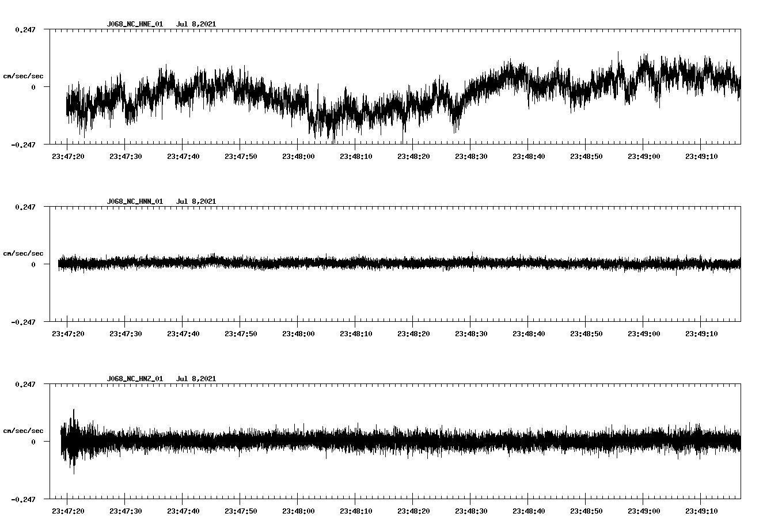Click the 23:48:40 time label under HNE plot
782x532 pixels.
[529, 156]
